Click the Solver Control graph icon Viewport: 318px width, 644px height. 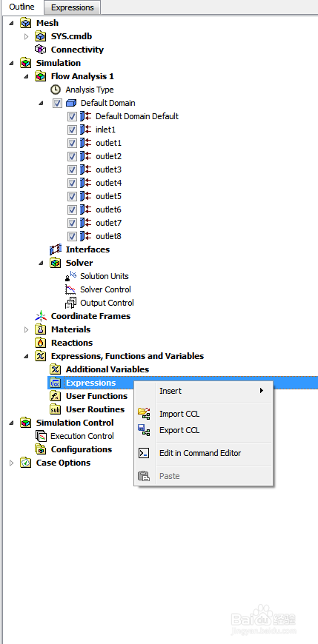point(70,289)
